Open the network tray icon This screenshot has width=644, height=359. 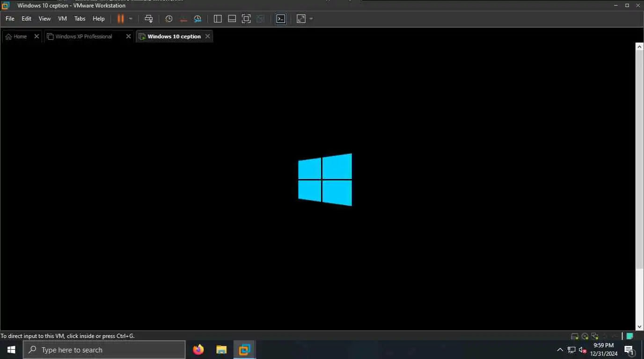tap(571, 350)
